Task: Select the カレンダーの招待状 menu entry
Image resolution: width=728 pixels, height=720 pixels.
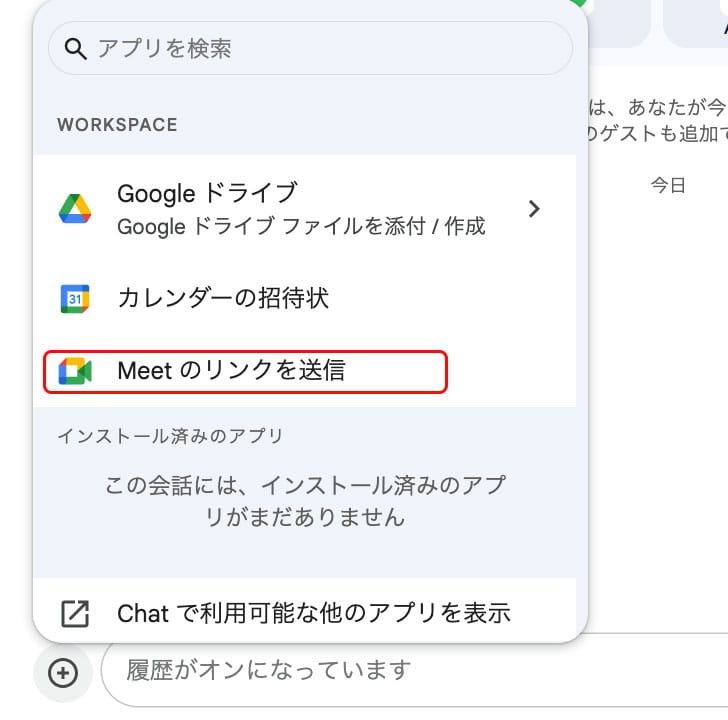Action: (x=223, y=298)
